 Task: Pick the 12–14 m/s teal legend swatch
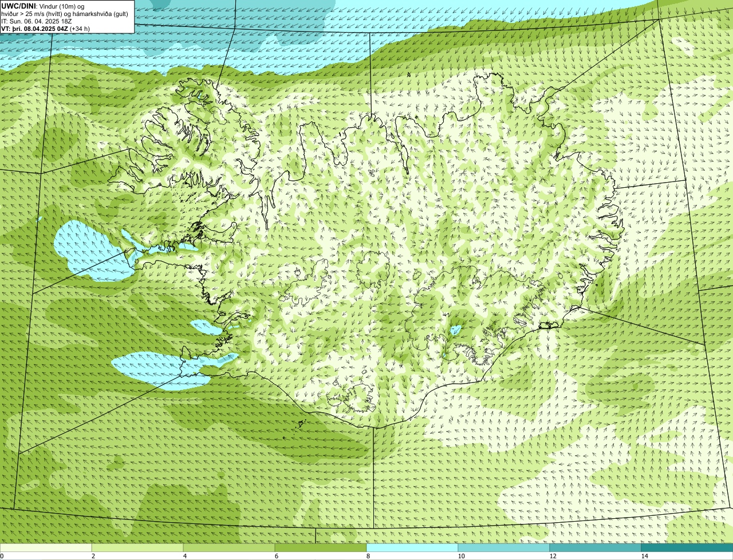click(596, 548)
